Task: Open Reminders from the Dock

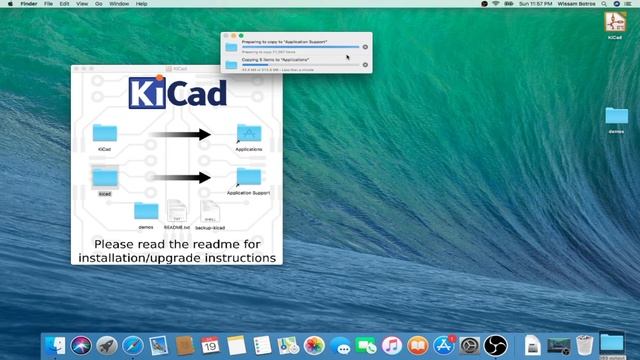Action: [262, 346]
